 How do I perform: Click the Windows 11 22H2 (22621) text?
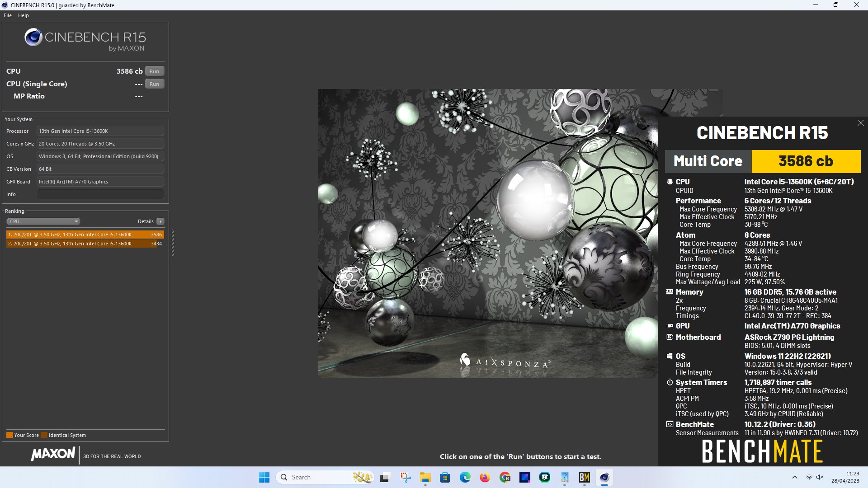(788, 356)
